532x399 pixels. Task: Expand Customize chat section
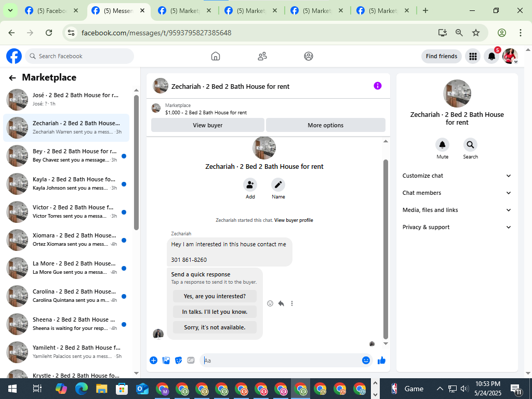(457, 176)
